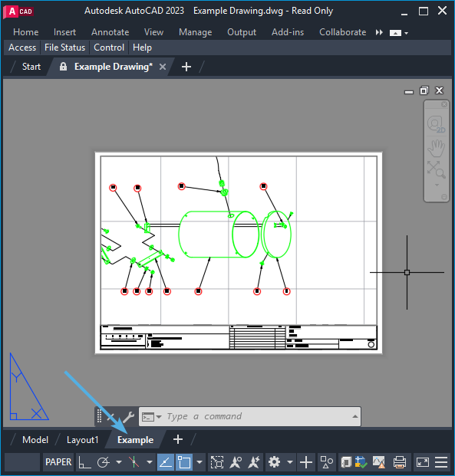Click missing xref warning image icon
This screenshot has width=455, height=476.
(x=379, y=462)
